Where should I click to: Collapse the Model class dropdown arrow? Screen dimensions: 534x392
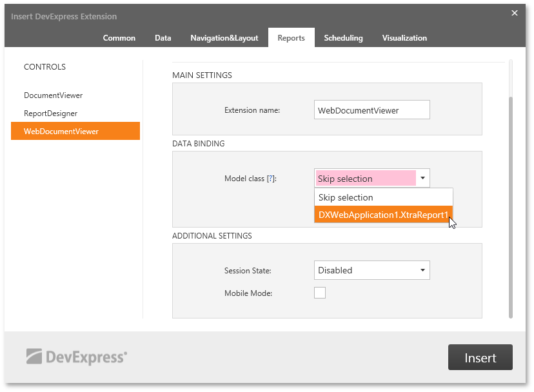pos(422,179)
